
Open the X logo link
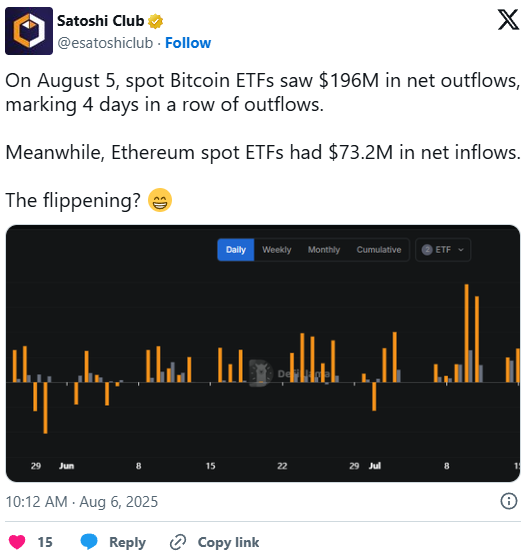click(508, 20)
